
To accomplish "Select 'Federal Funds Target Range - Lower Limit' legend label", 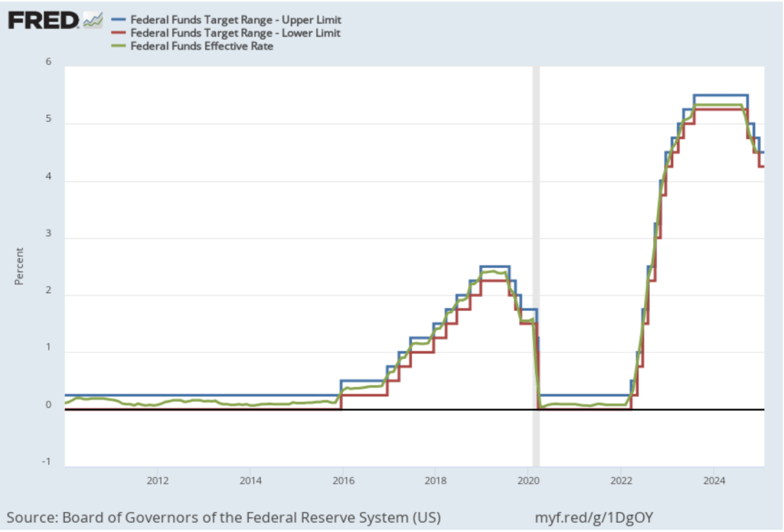I will 236,33.
